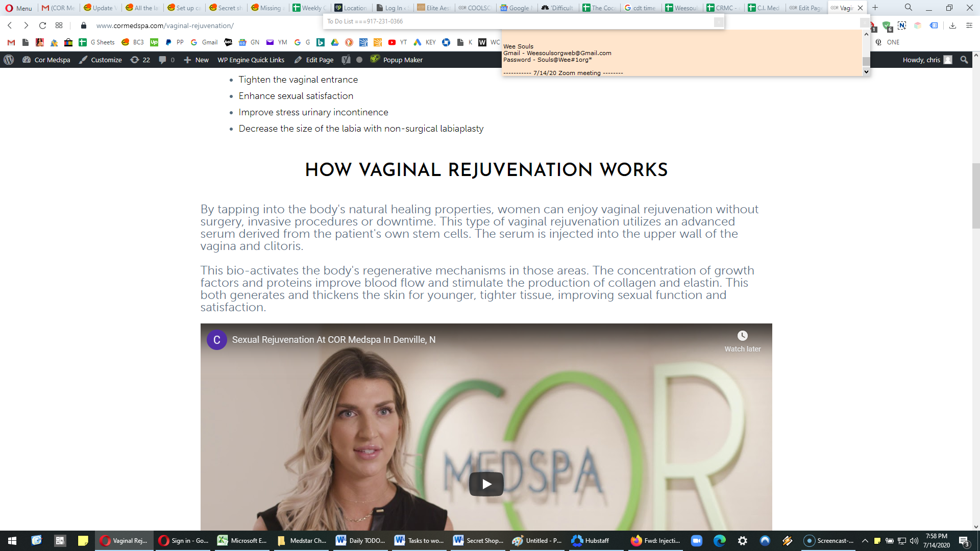Open Edit Page in WordPress admin bar
The width and height of the screenshot is (980, 551).
pyautogui.click(x=314, y=60)
